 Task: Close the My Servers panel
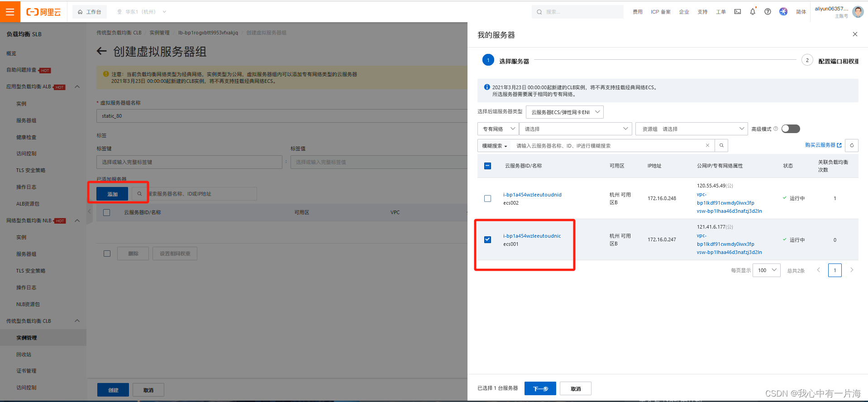[855, 34]
